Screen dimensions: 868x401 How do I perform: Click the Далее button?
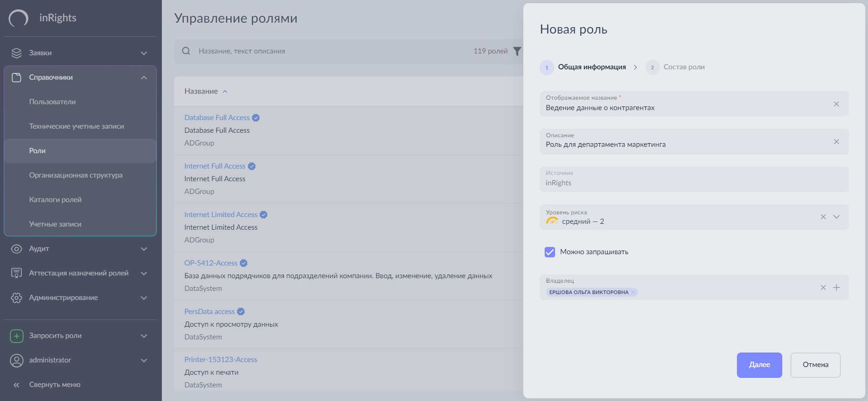[x=759, y=365]
